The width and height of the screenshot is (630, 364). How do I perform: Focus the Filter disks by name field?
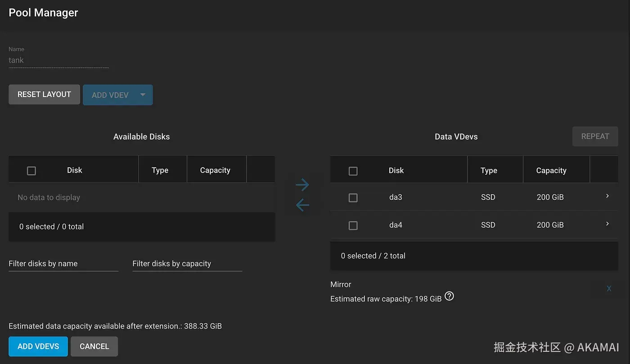63,264
